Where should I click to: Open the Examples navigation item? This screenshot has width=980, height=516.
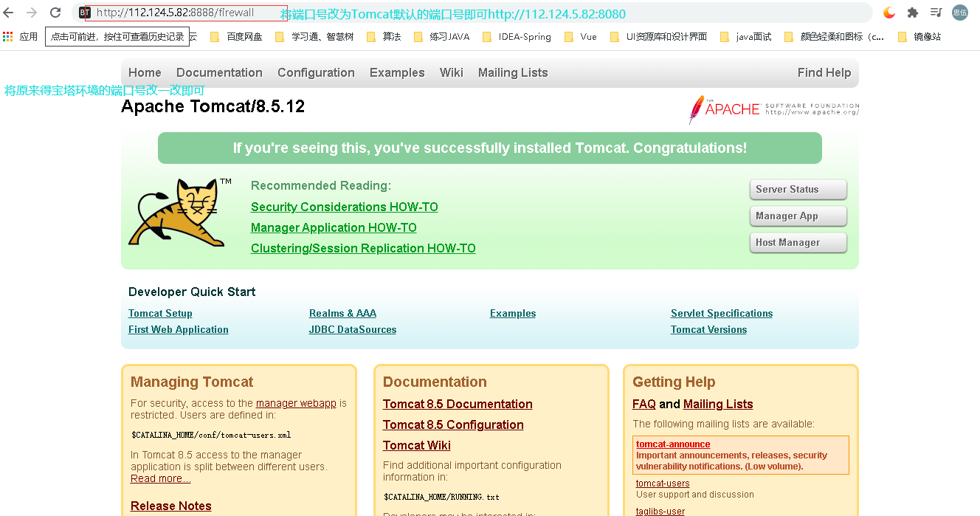397,72
